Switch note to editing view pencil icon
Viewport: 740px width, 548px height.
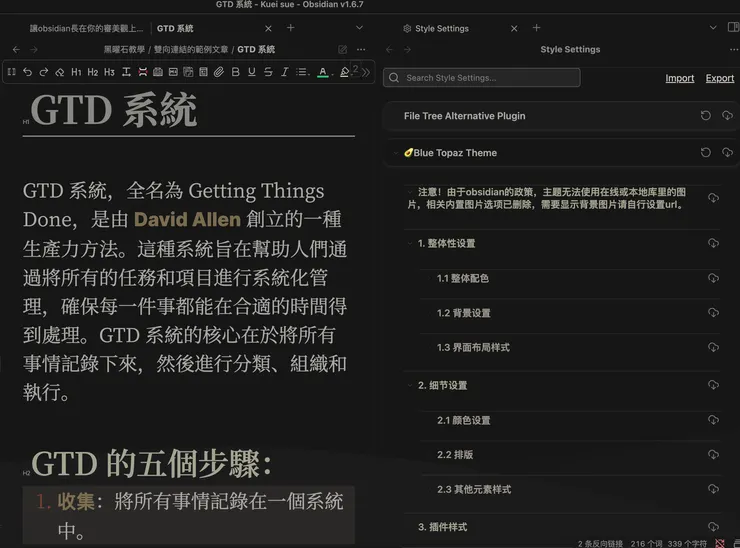(x=343, y=49)
